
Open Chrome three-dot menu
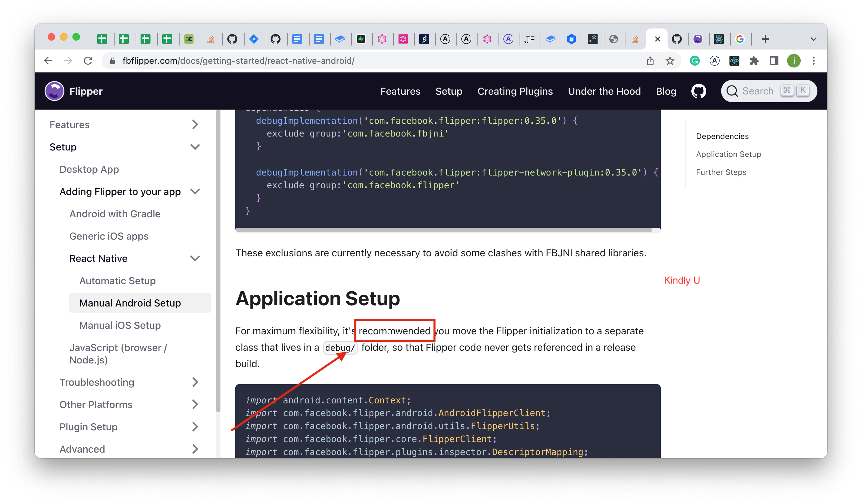click(x=813, y=61)
